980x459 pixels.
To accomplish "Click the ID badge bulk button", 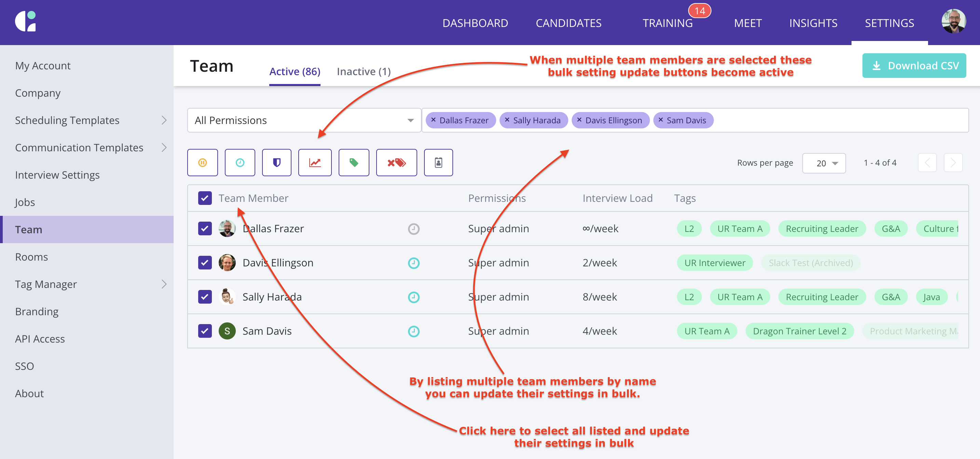I will 438,163.
